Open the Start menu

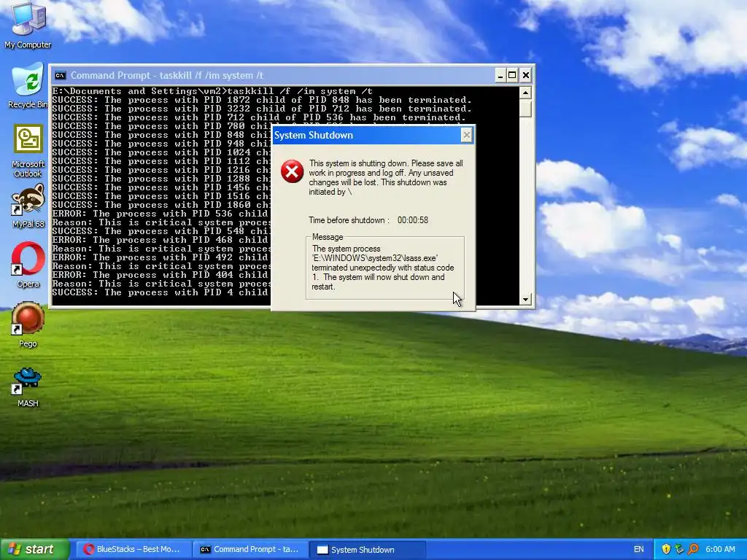pos(34,549)
